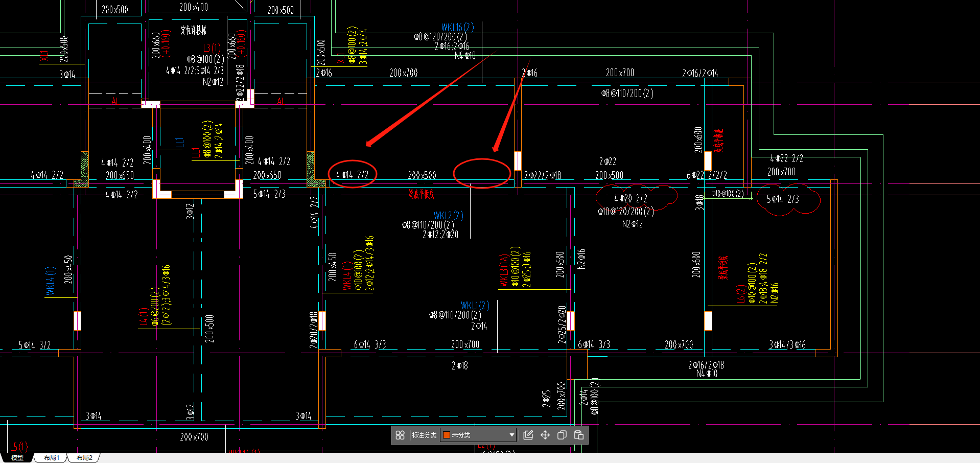Image resolution: width=980 pixels, height=463 pixels.
Task: Select the 4Φ20 2/2 rebar text
Action: tap(631, 198)
